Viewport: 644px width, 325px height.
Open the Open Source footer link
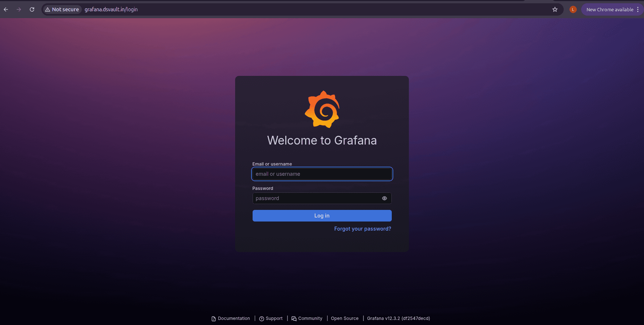click(x=345, y=318)
